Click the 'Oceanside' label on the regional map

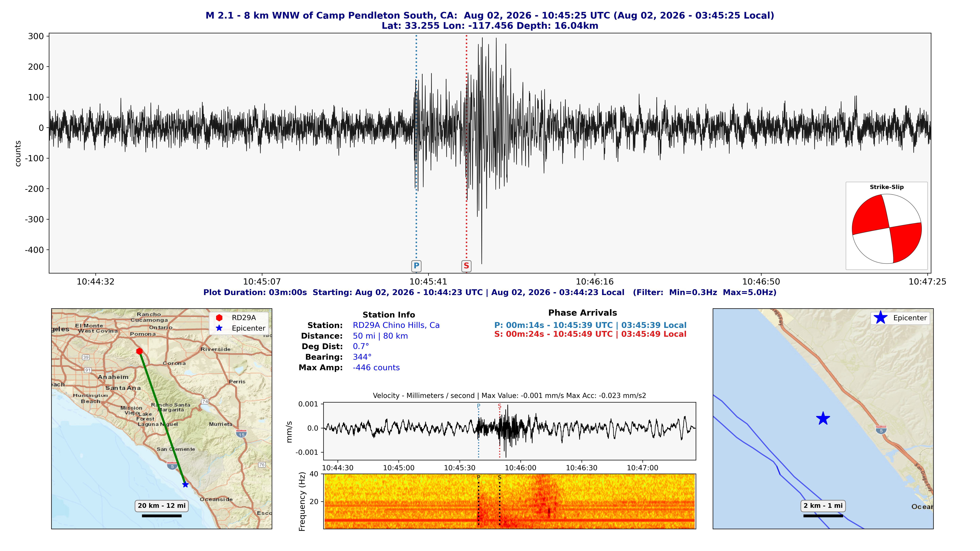(216, 499)
